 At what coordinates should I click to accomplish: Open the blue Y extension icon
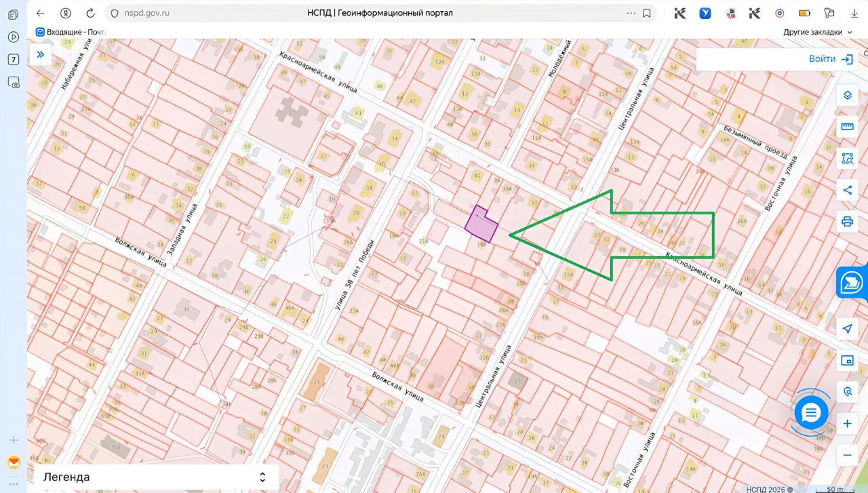click(x=705, y=13)
